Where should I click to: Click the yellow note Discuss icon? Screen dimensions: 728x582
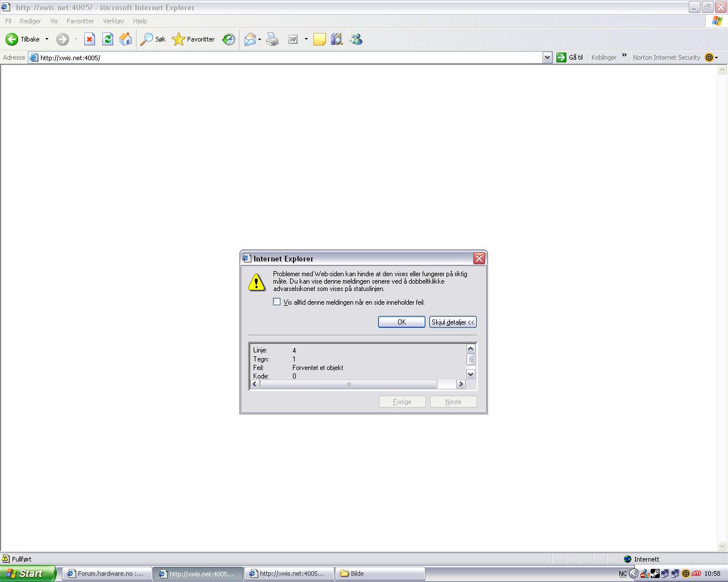tap(320, 39)
